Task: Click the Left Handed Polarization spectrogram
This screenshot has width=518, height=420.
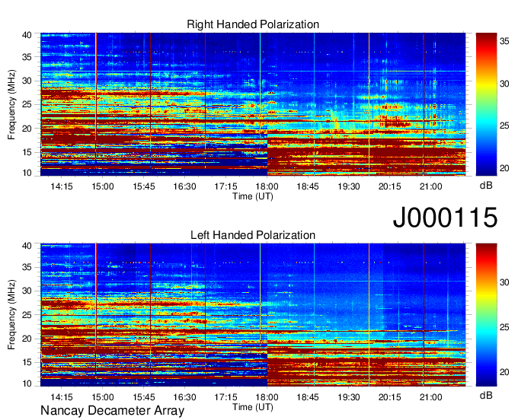Action: (x=253, y=314)
